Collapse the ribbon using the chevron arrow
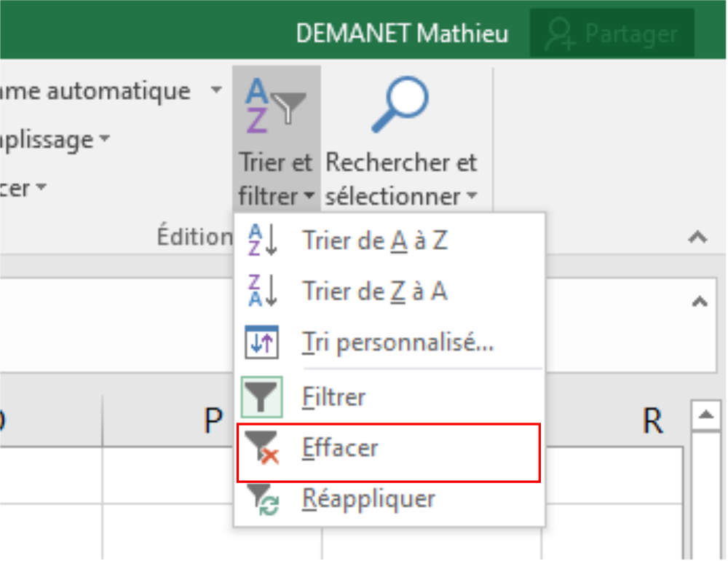 click(697, 236)
